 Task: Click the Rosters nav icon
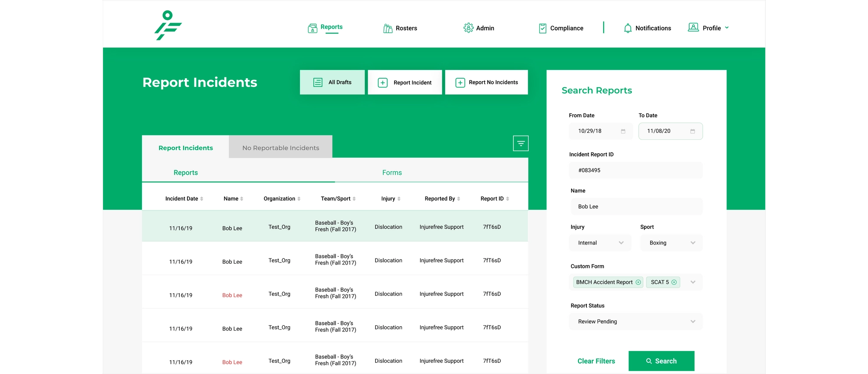(x=388, y=29)
